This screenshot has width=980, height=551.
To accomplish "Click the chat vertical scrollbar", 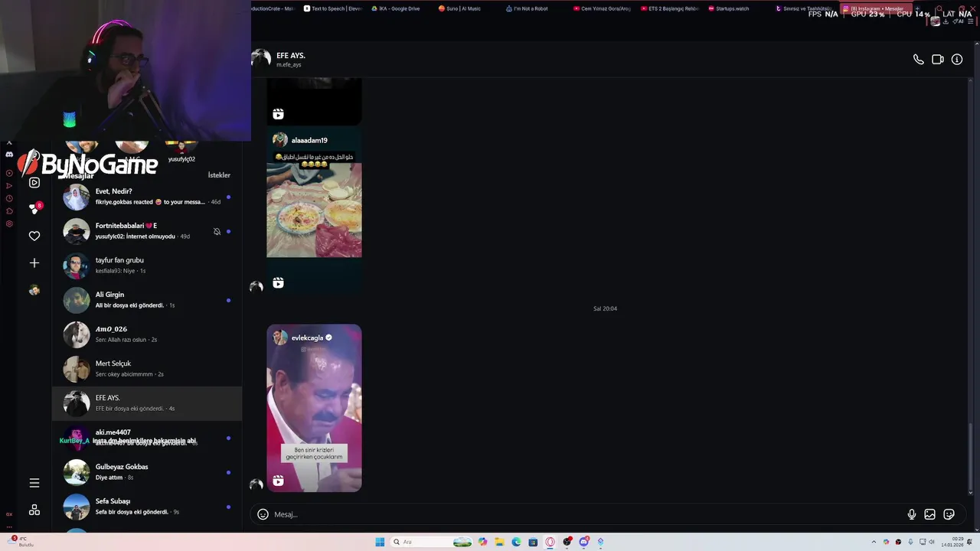I will tap(972, 459).
